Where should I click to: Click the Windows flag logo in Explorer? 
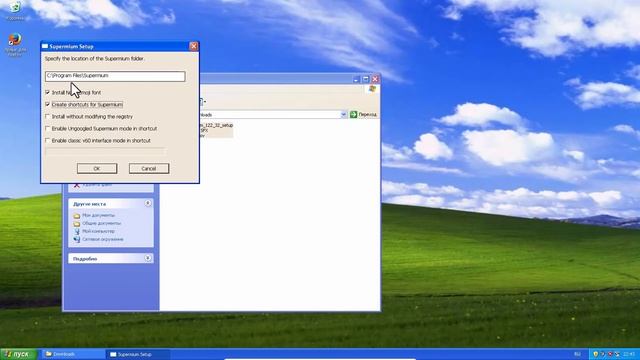[372, 89]
